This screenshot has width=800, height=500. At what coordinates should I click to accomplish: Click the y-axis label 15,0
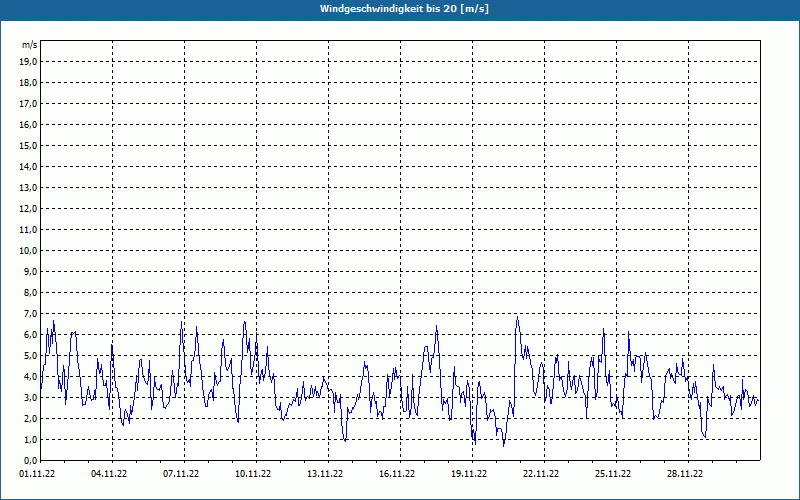28,145
